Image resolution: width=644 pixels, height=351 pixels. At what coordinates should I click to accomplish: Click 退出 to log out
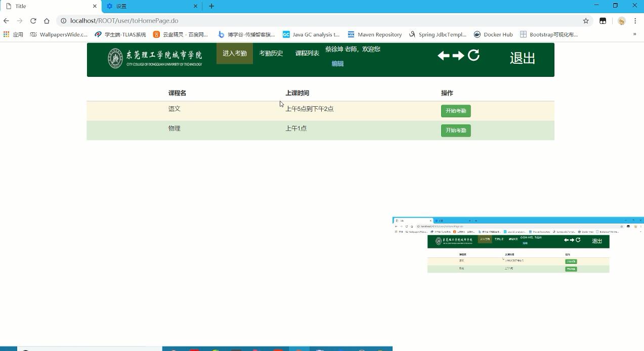click(x=523, y=58)
